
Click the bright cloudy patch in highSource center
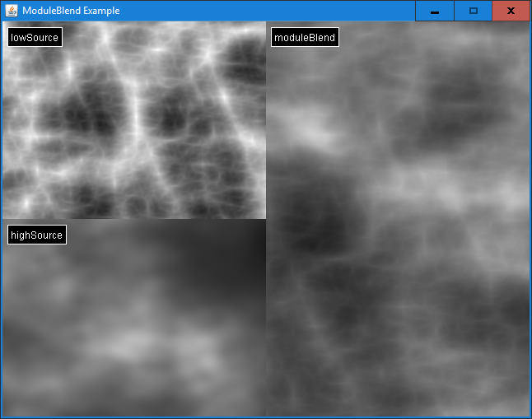tap(140, 346)
